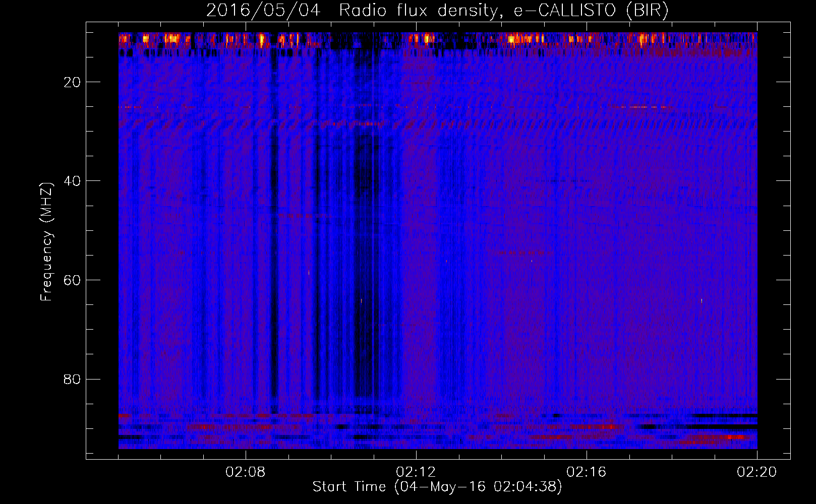Click the '02:08' time tick label

pyautogui.click(x=246, y=472)
